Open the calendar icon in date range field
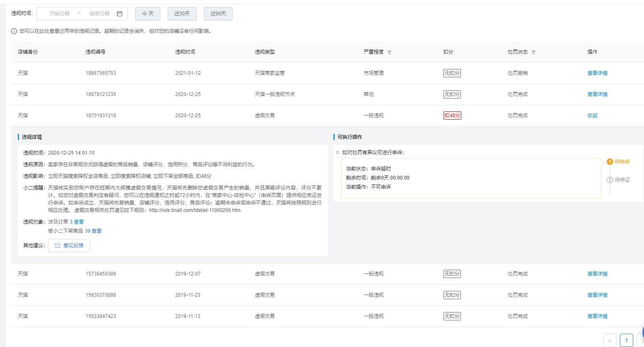 pyautogui.click(x=120, y=14)
